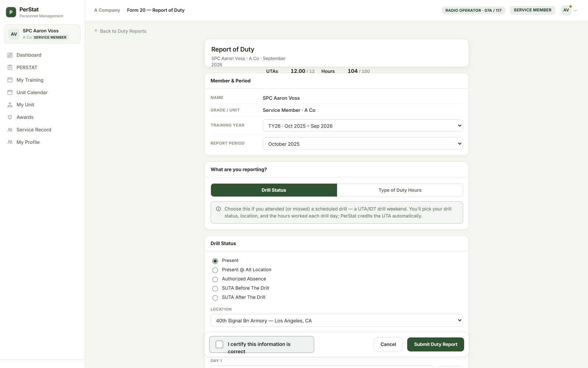This screenshot has height=368, width=588.
Task: Click the PERSTAT sidebar icon
Action: [10, 68]
